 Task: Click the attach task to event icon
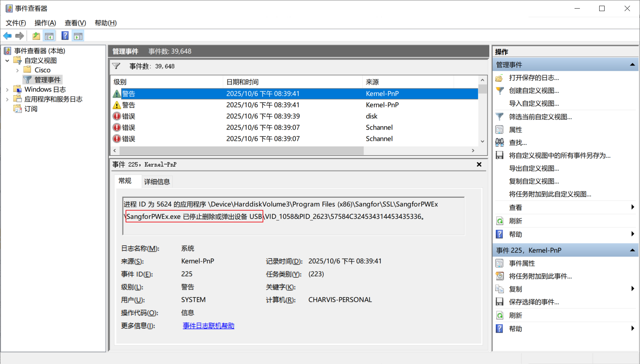[x=499, y=276]
